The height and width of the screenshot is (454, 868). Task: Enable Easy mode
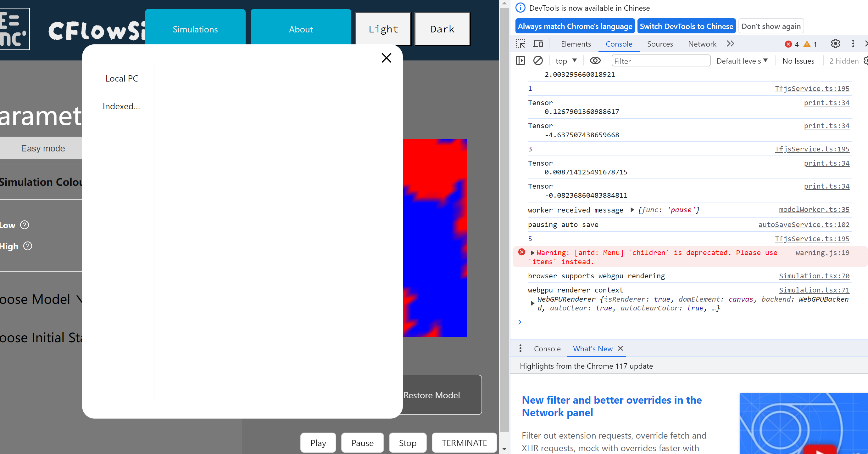[x=42, y=148]
